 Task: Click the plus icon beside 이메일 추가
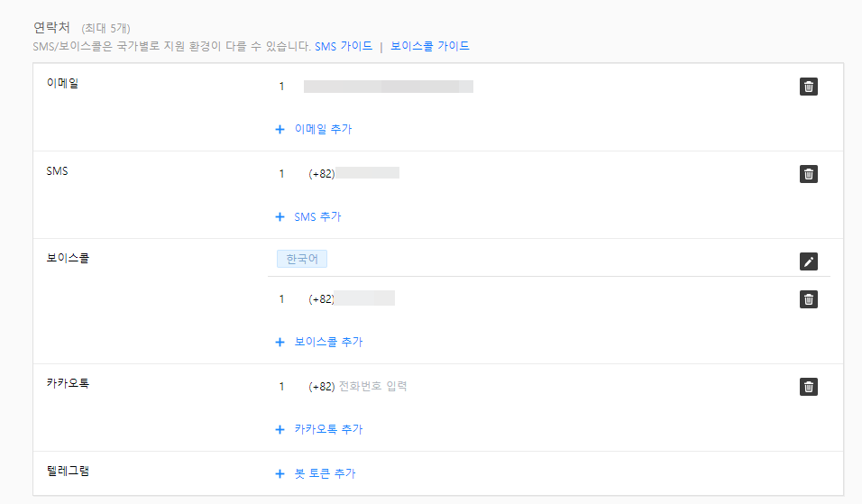(280, 129)
